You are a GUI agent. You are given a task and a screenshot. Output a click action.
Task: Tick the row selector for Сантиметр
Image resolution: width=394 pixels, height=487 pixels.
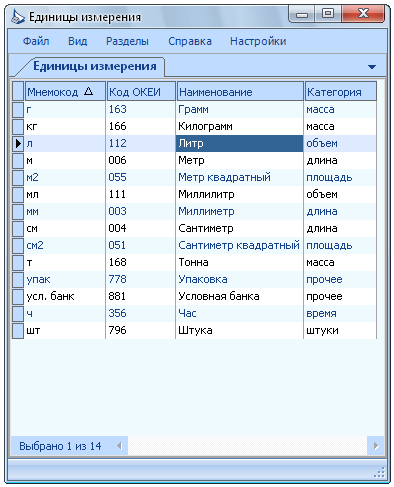18,229
